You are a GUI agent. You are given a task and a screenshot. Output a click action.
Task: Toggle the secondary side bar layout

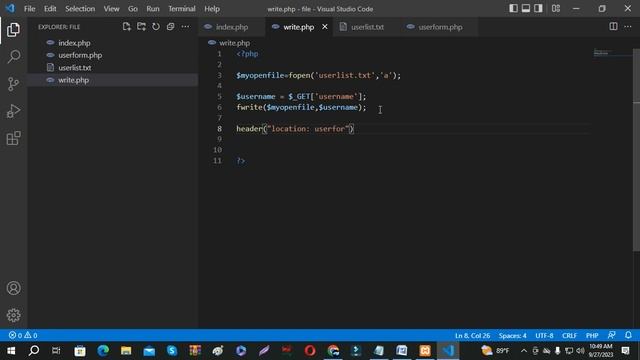[x=538, y=8]
